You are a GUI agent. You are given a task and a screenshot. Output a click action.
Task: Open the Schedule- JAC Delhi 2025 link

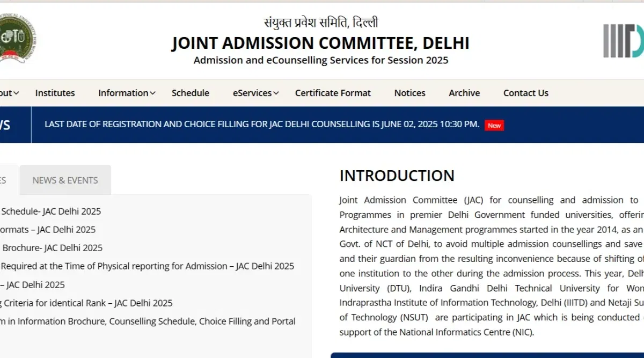click(x=50, y=211)
